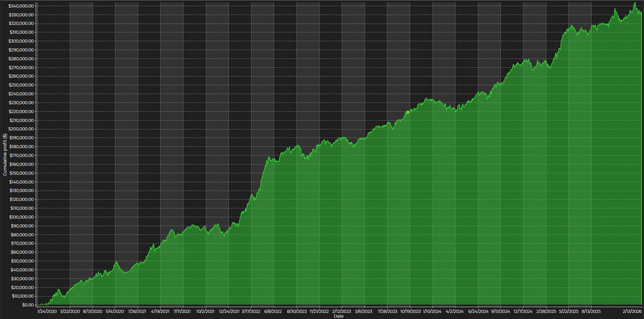Click the 'Date' x-axis title

pyautogui.click(x=338, y=316)
